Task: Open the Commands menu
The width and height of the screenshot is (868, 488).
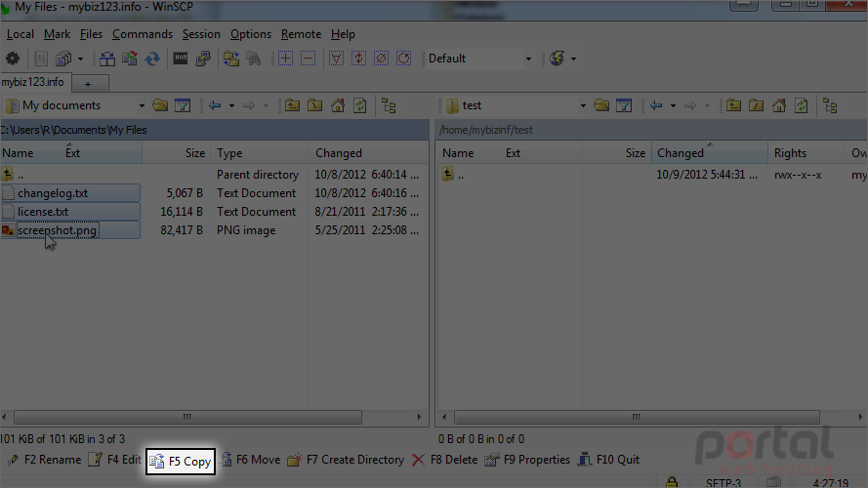Action: point(143,34)
